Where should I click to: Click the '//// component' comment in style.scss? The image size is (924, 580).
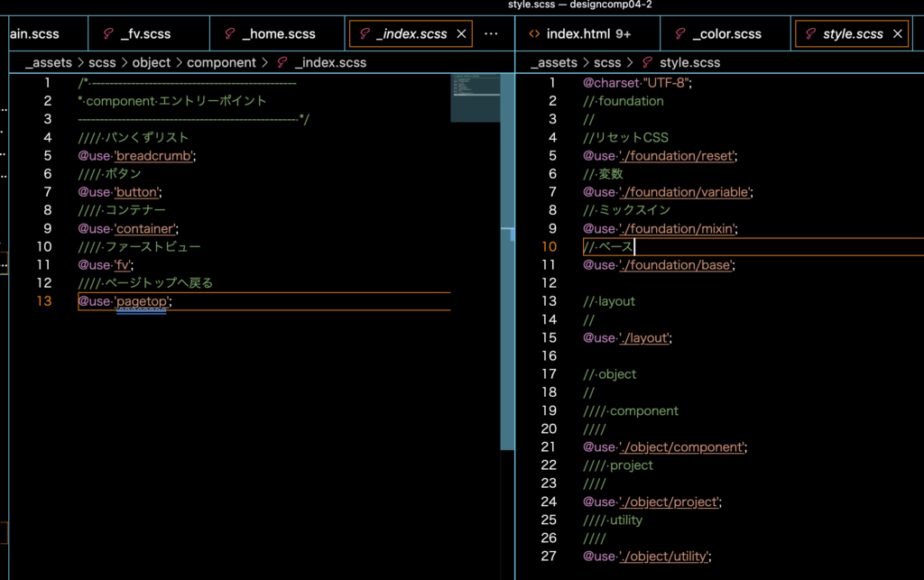tap(631, 411)
